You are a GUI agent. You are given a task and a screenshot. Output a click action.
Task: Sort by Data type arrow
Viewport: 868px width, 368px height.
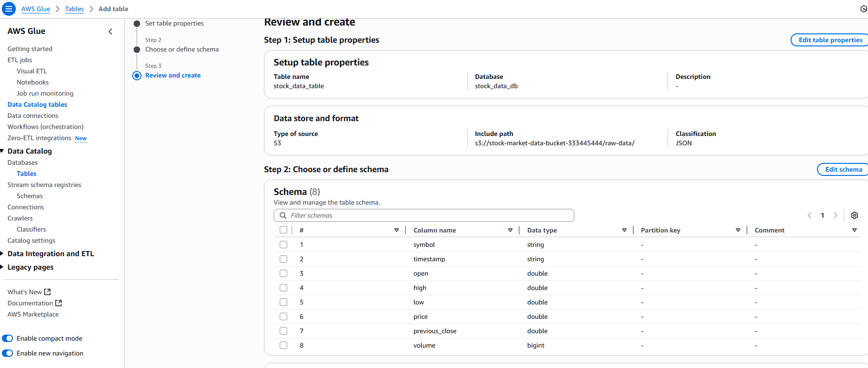pos(624,230)
